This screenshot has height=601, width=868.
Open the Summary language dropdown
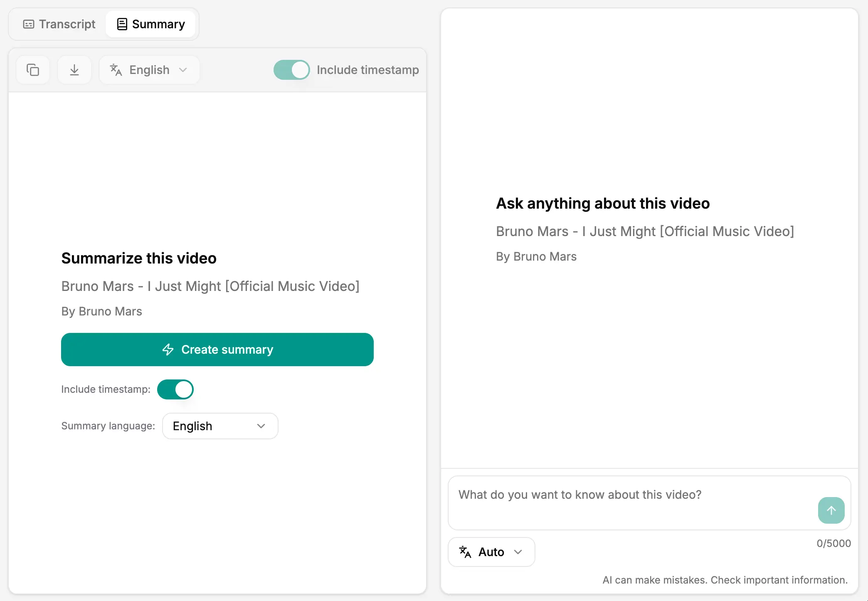[220, 426]
